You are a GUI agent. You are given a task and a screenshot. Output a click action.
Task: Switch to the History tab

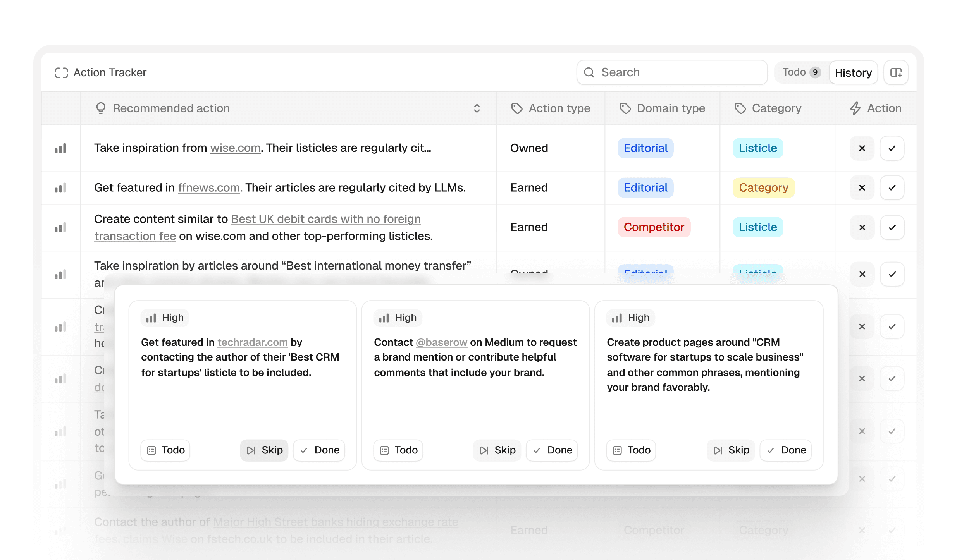(853, 72)
